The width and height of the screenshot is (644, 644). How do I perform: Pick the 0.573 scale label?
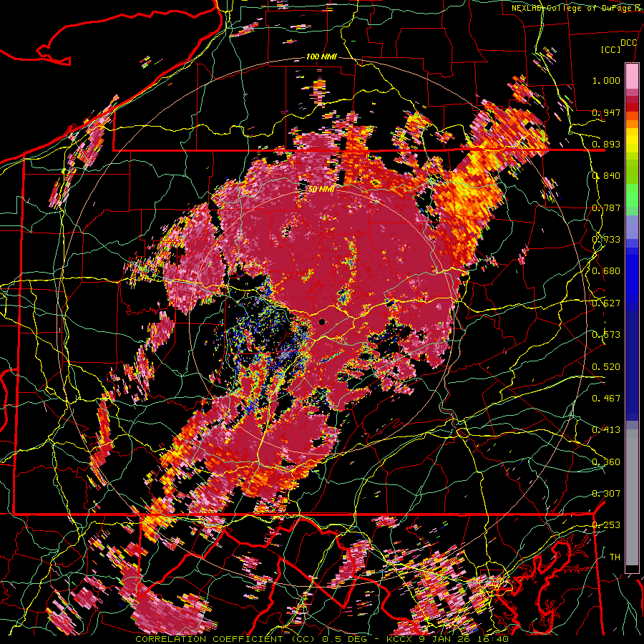click(606, 335)
